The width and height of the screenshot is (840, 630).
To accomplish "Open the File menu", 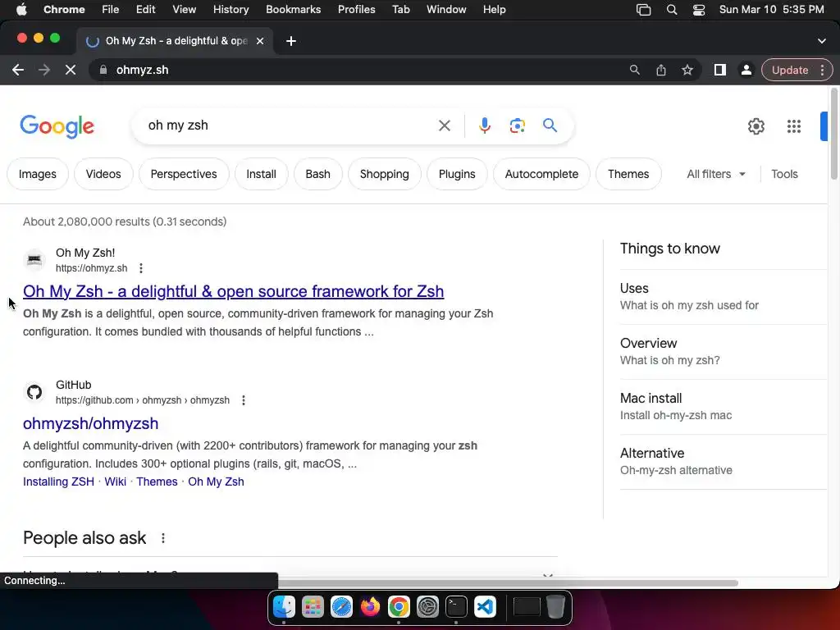I will 111,10.
